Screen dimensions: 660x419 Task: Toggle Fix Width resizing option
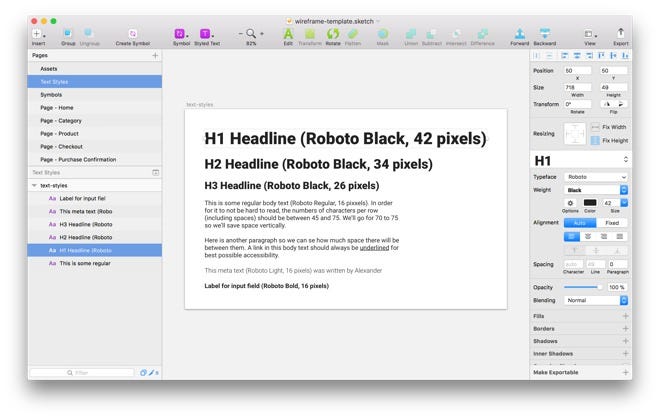[x=595, y=127]
